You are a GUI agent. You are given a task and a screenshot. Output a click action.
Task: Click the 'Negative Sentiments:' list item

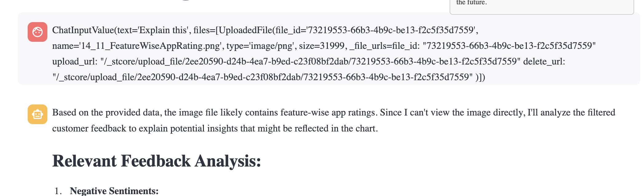(x=114, y=191)
